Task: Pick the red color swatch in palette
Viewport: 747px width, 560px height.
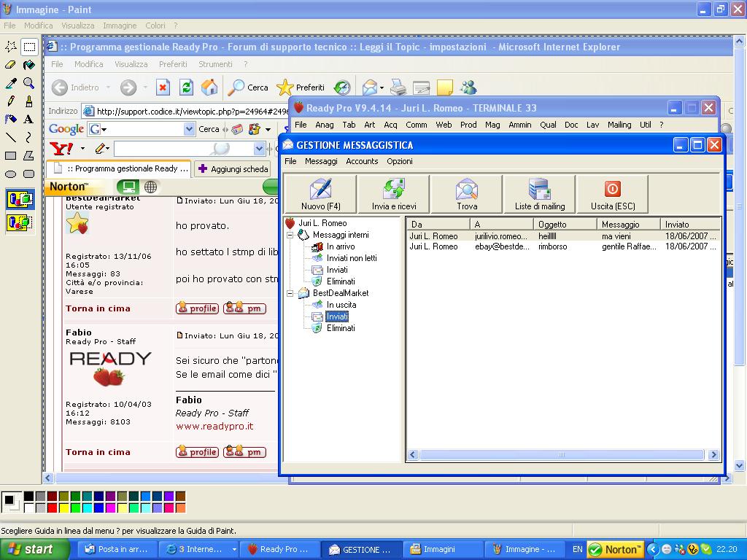Action: click(53, 508)
